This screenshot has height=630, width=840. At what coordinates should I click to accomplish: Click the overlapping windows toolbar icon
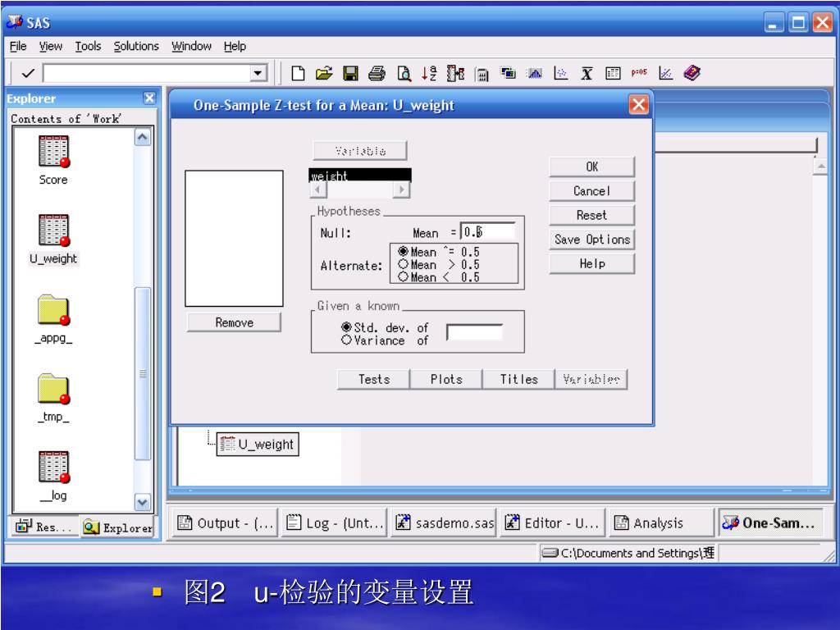click(x=508, y=72)
